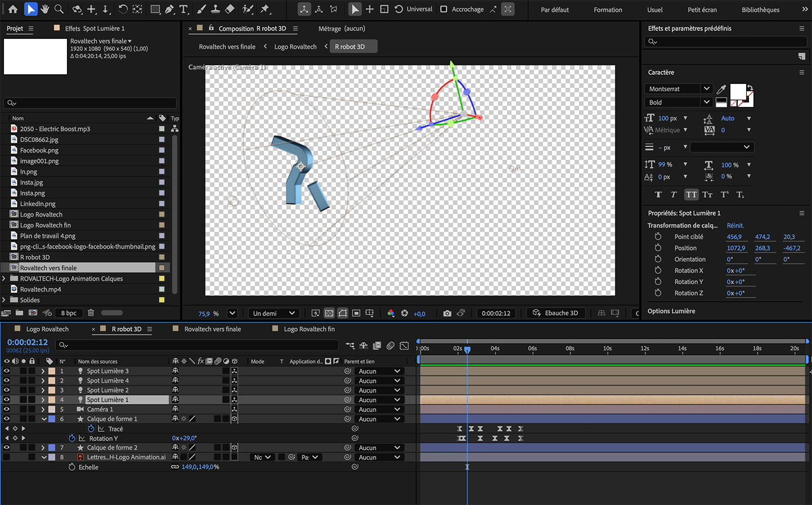Switch to Logo Rovaltech timeline tab
The image size is (812, 505).
[x=47, y=329]
